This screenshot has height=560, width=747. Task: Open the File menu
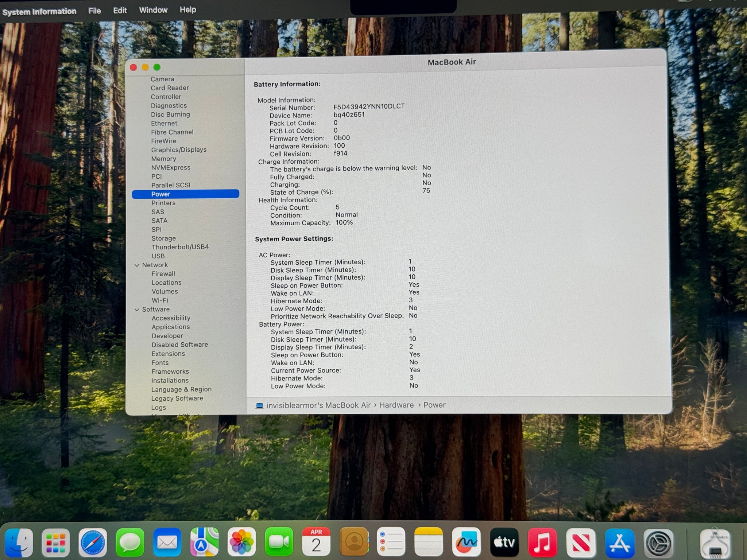94,11
